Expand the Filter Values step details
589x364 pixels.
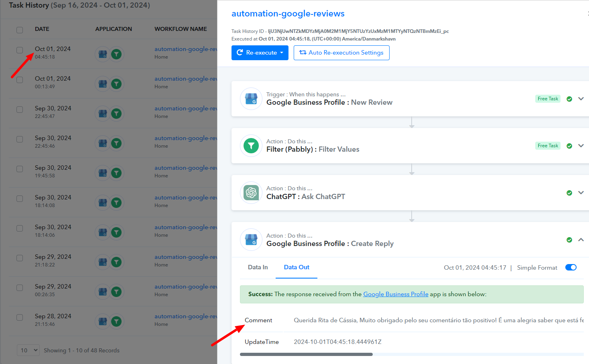(581, 146)
